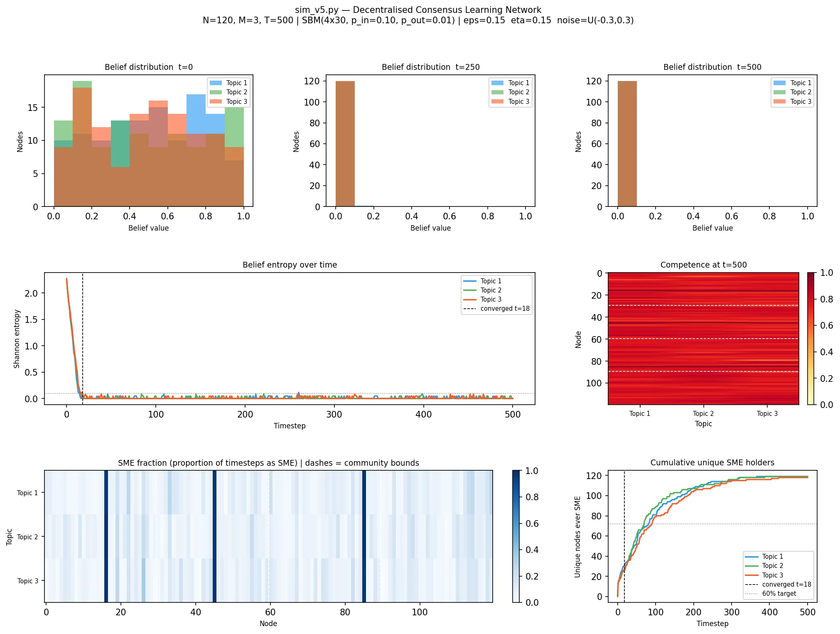Viewport: 840px width, 634px height.
Task: Click Topic 1 line entry in entropy legend
Action: tap(482, 281)
